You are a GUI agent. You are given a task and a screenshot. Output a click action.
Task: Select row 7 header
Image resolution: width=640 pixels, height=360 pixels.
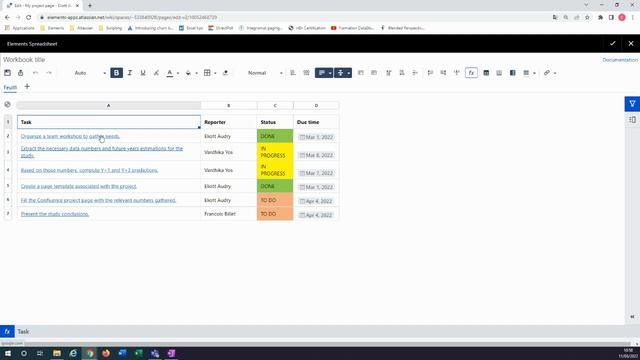click(x=8, y=213)
